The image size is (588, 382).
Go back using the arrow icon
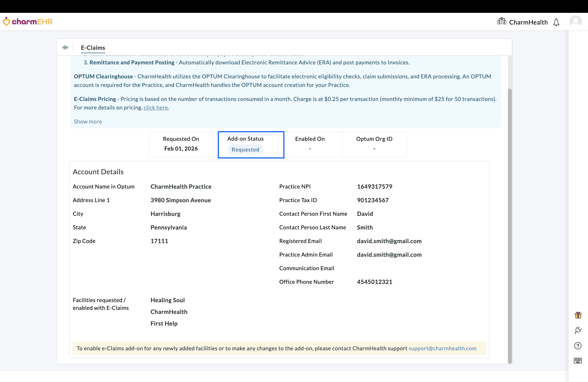click(x=65, y=47)
